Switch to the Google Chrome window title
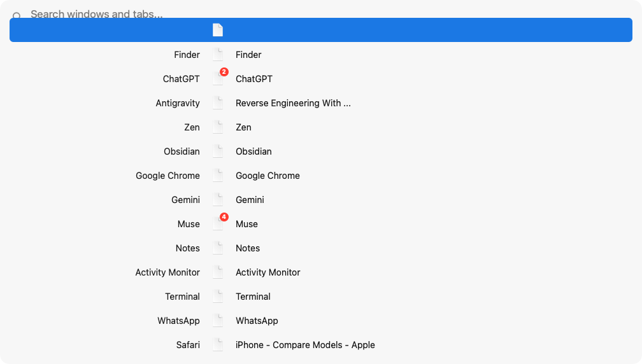 pyautogui.click(x=267, y=176)
